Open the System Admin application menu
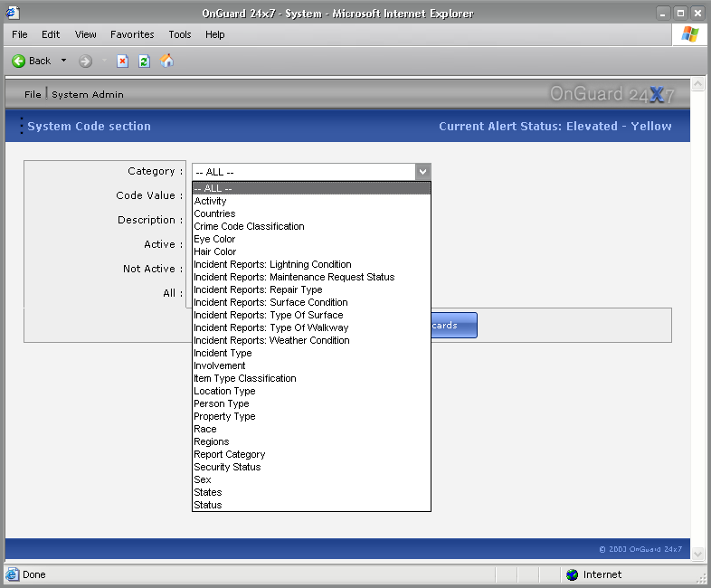This screenshot has width=711, height=588. pyautogui.click(x=88, y=94)
